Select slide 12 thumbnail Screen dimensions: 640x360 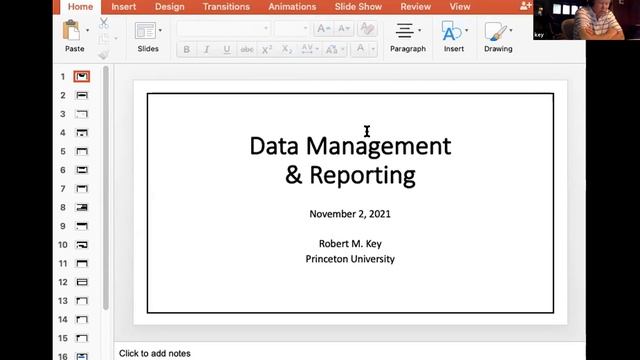pyautogui.click(x=82, y=282)
